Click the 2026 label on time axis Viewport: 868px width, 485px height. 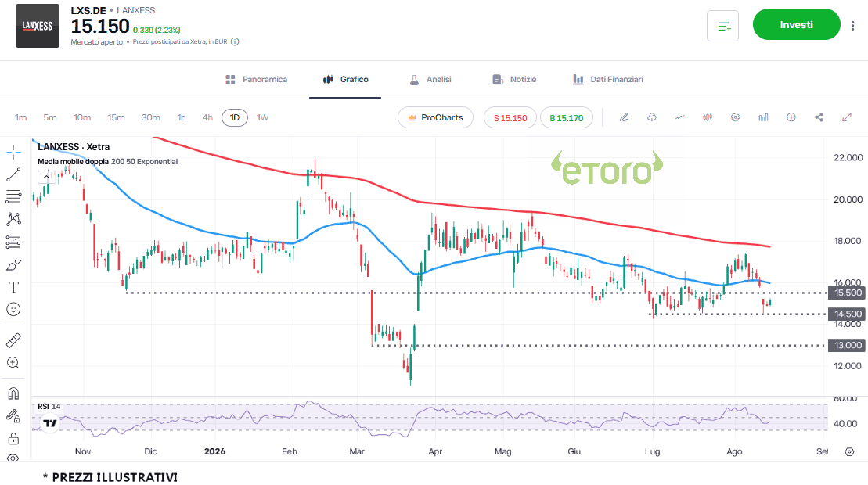214,452
